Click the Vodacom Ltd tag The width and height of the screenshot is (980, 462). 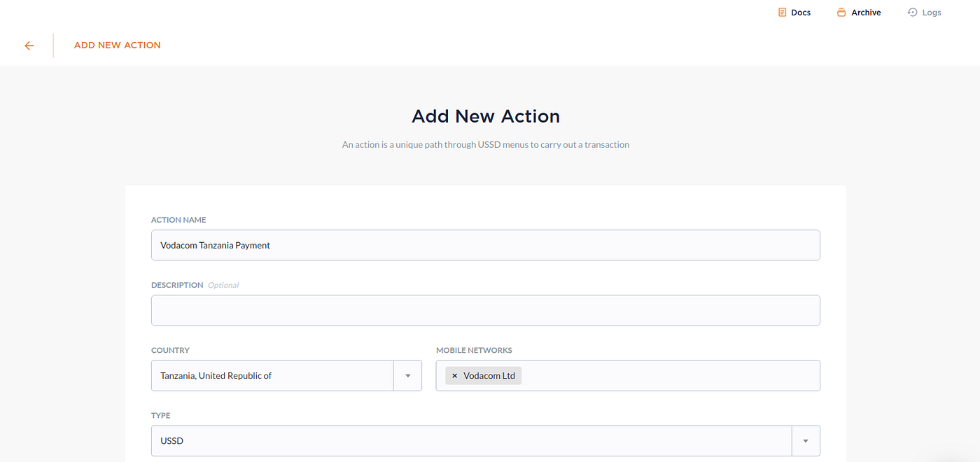click(484, 376)
